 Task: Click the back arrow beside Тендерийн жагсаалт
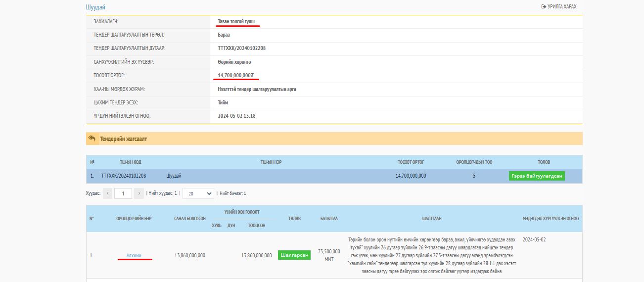click(92, 139)
